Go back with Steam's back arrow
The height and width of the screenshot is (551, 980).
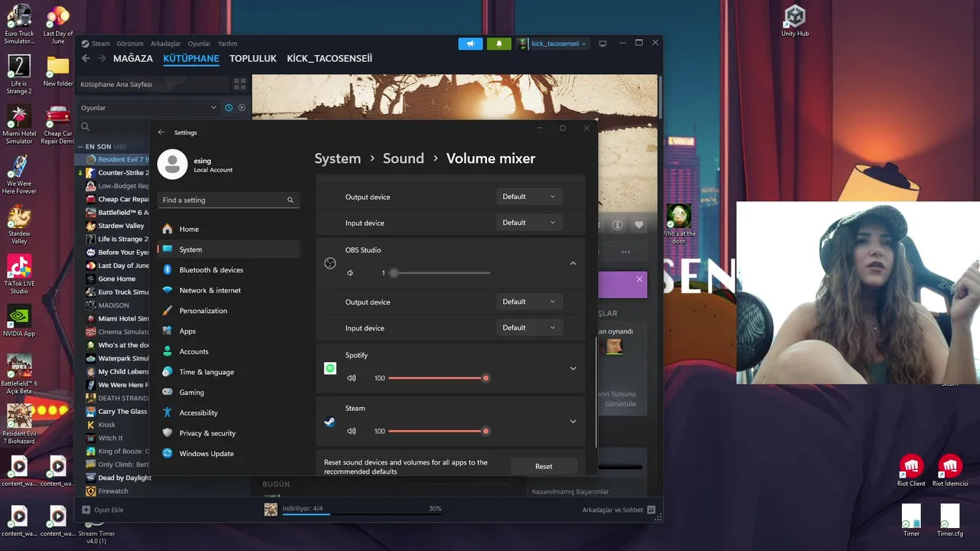(x=86, y=58)
